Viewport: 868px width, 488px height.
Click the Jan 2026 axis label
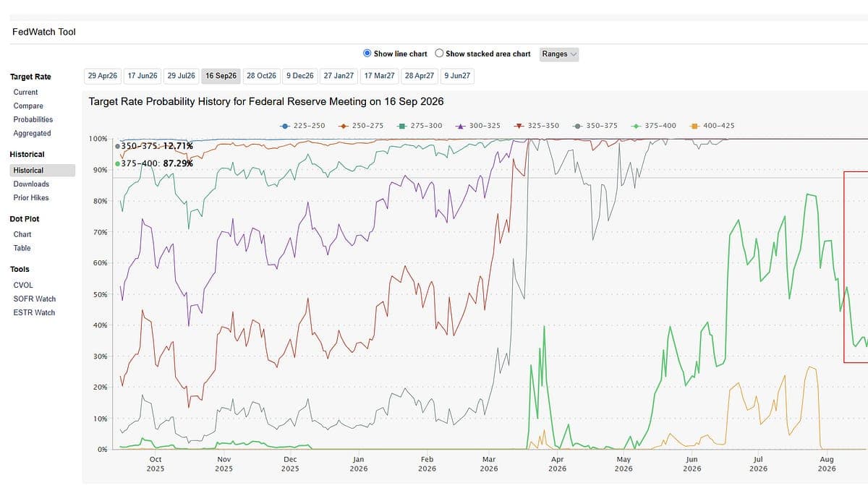tap(359, 463)
